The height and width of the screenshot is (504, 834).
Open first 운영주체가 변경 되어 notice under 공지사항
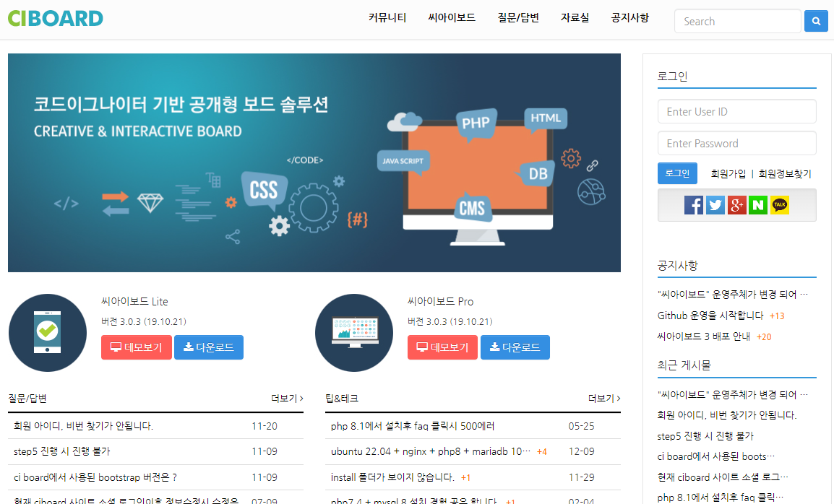pyautogui.click(x=732, y=294)
